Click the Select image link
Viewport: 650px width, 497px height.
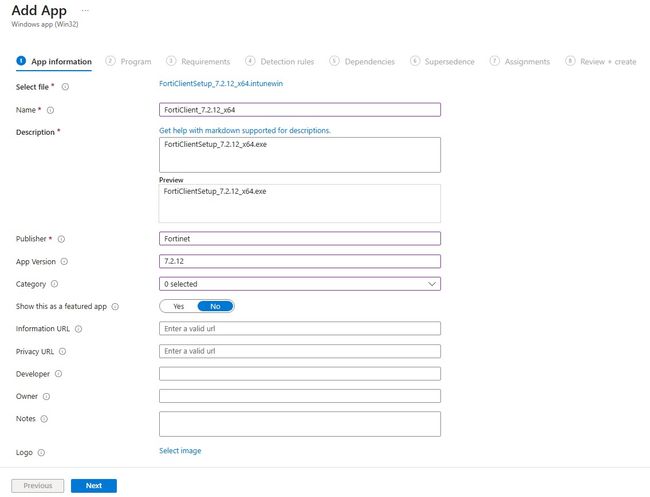(x=180, y=451)
